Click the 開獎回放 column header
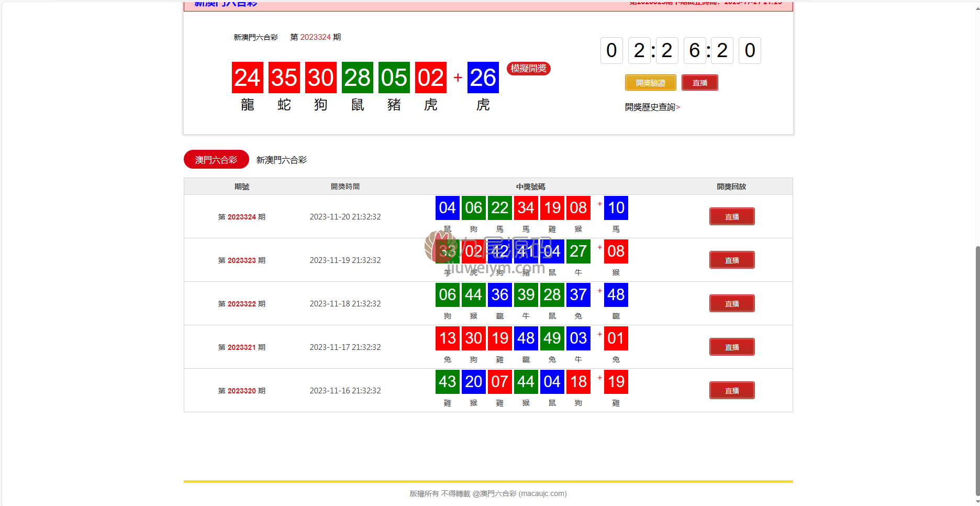This screenshot has height=506, width=980. [x=731, y=186]
